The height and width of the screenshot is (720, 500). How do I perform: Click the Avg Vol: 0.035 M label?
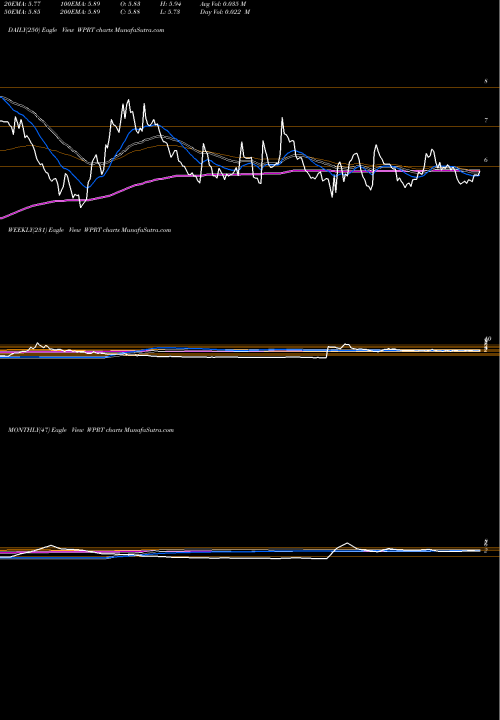[x=223, y=4]
